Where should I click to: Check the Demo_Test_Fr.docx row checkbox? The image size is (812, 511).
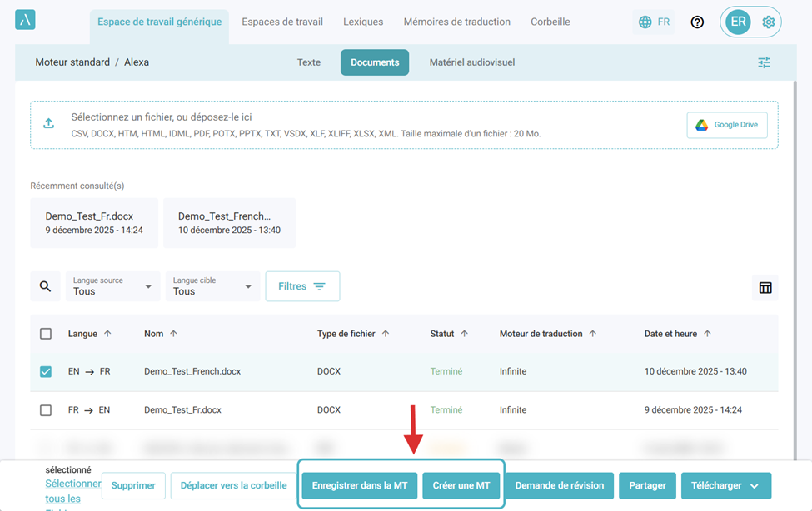coord(46,410)
